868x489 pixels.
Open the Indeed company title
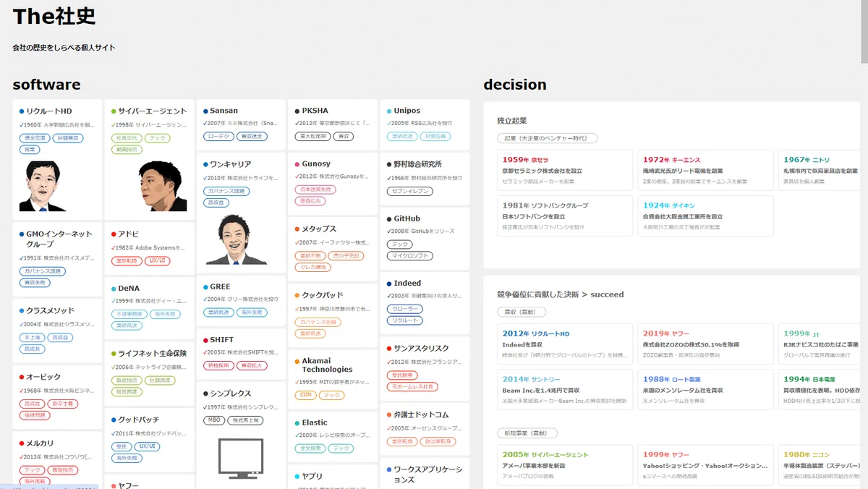click(407, 284)
